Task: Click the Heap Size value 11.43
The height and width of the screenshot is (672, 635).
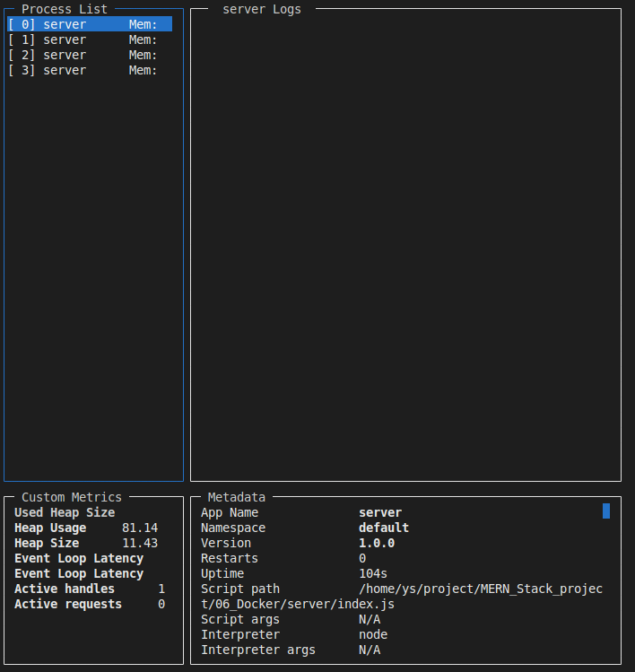Action: [140, 544]
